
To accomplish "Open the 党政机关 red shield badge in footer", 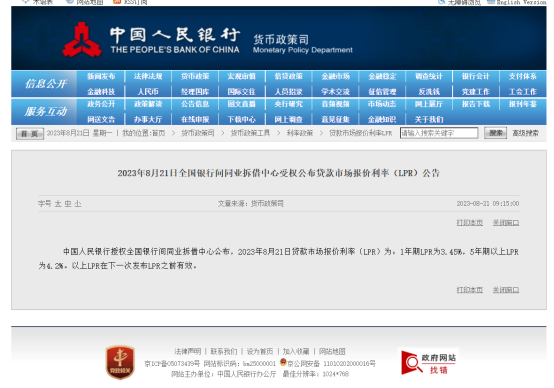I will [x=120, y=362].
